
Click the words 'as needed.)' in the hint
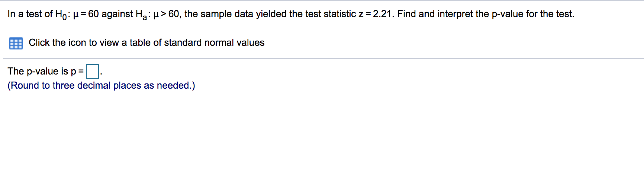(x=170, y=85)
